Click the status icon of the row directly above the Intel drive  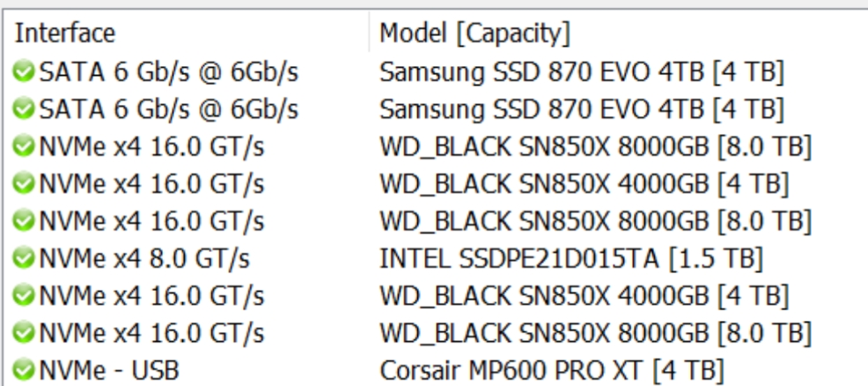[25, 221]
